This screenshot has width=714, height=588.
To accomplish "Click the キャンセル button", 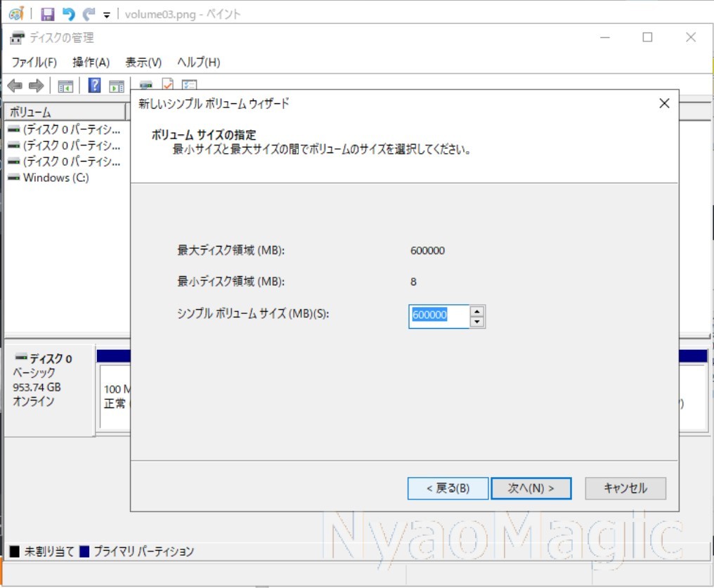I will (x=625, y=488).
